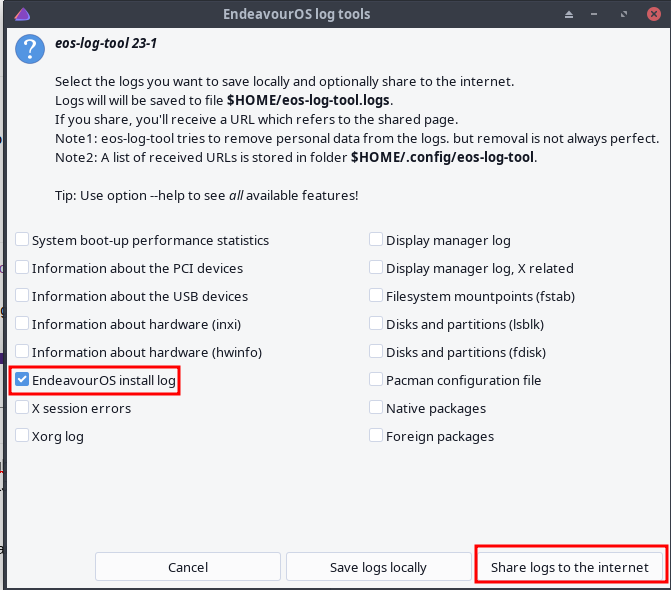Screen dimensions: 671x590
Task: Click Share logs to the internet
Action: 570,567
